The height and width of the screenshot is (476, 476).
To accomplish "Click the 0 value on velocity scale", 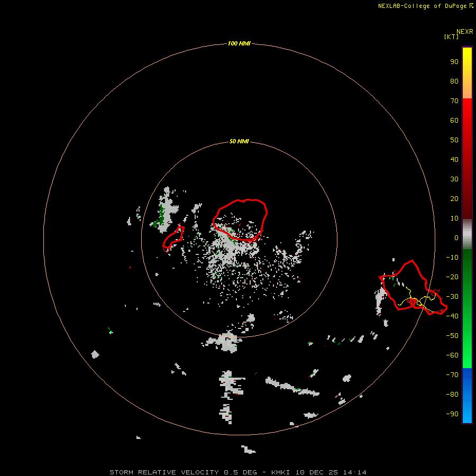I will pyautogui.click(x=456, y=237).
